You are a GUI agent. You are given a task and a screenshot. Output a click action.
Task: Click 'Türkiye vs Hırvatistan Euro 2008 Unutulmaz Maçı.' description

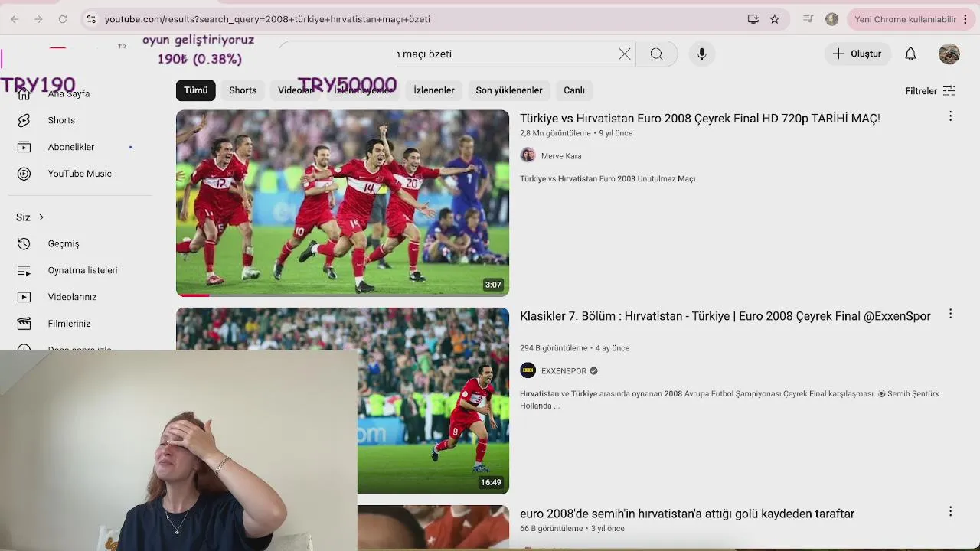point(609,179)
